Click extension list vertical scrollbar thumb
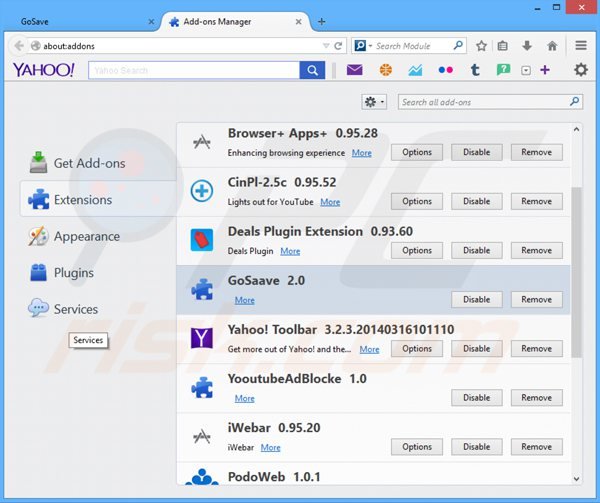The image size is (600, 503). 576,272
